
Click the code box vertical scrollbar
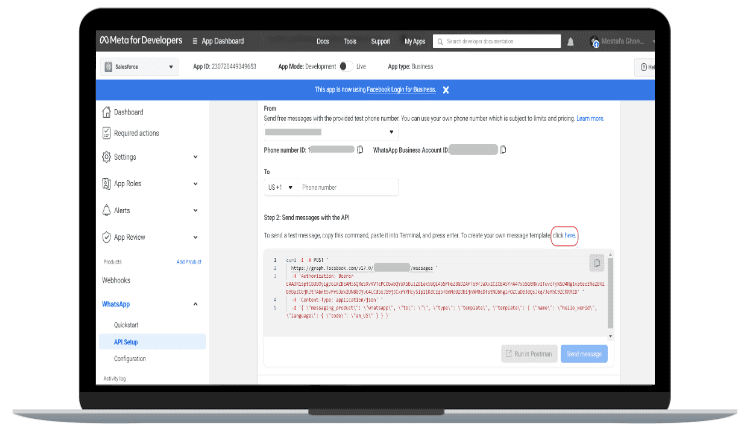pyautogui.click(x=610, y=293)
